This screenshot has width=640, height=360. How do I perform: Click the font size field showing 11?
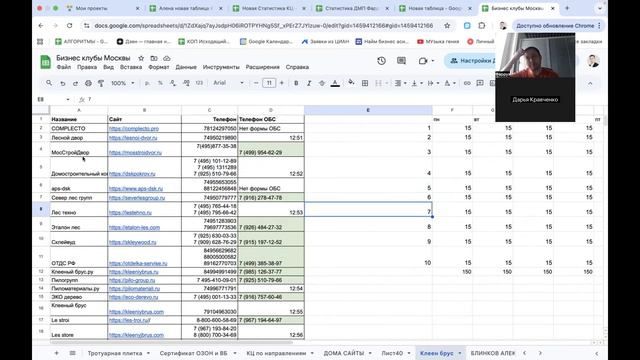tap(269, 83)
